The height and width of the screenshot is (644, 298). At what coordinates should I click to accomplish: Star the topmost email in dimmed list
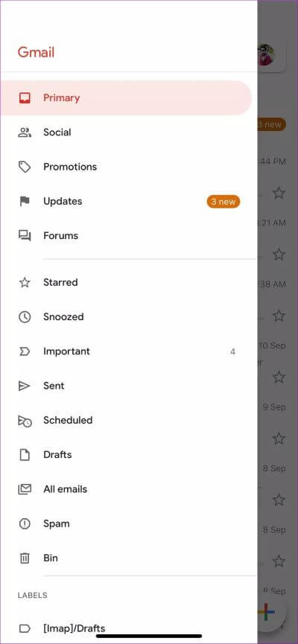coord(279,193)
